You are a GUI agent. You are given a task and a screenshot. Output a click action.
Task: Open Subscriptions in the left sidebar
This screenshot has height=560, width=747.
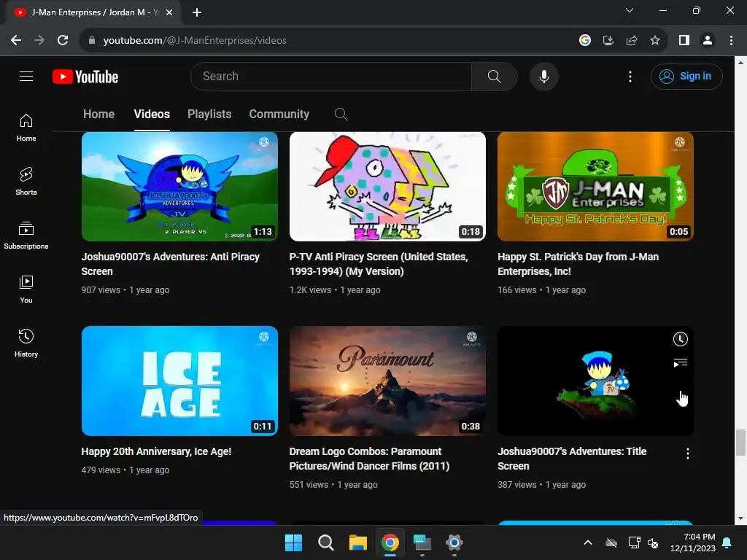(26, 236)
